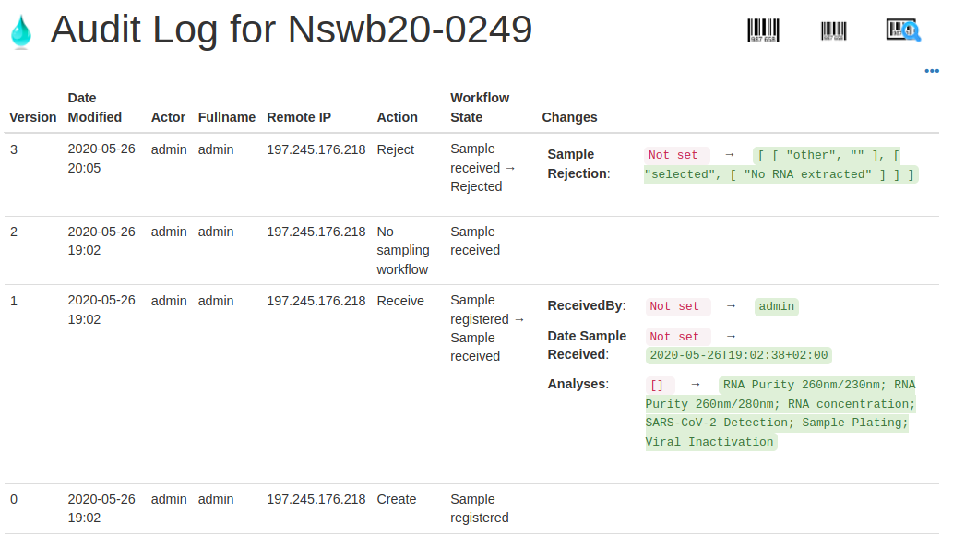Open the blue ellipsis options menu
This screenshot has width=953, height=560.
(932, 71)
